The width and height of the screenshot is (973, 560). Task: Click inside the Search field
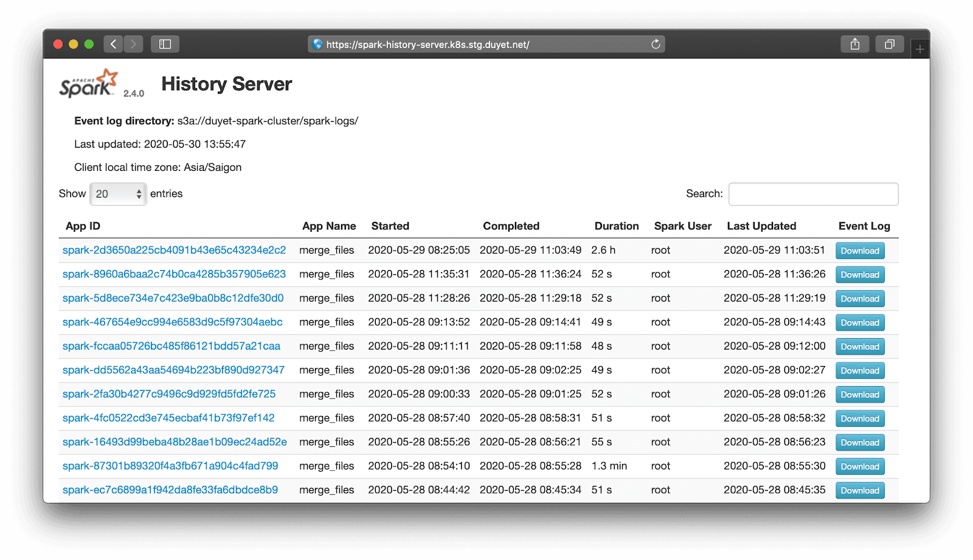(x=813, y=193)
